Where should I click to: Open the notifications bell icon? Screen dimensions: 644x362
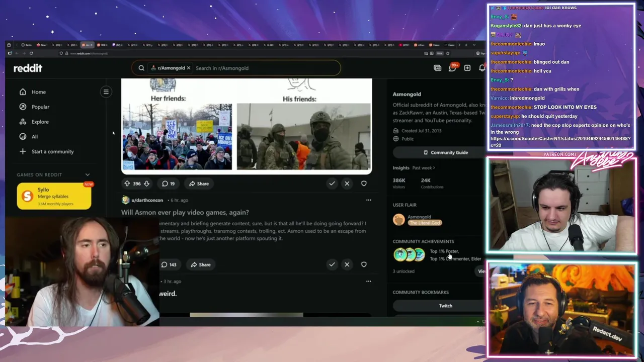tap(482, 68)
